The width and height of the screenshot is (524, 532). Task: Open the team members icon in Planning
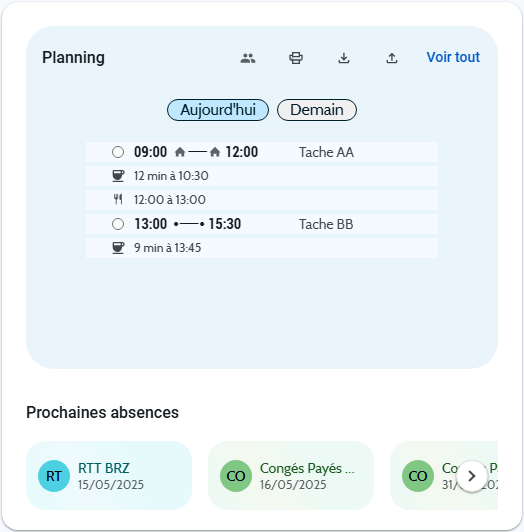(248, 58)
